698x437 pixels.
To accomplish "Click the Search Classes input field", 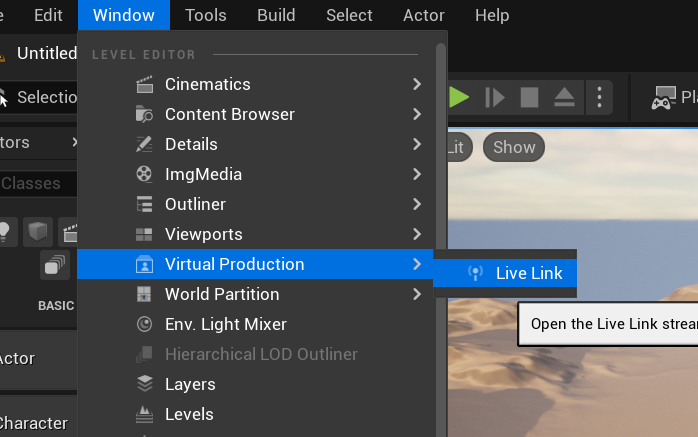I will (x=38, y=183).
